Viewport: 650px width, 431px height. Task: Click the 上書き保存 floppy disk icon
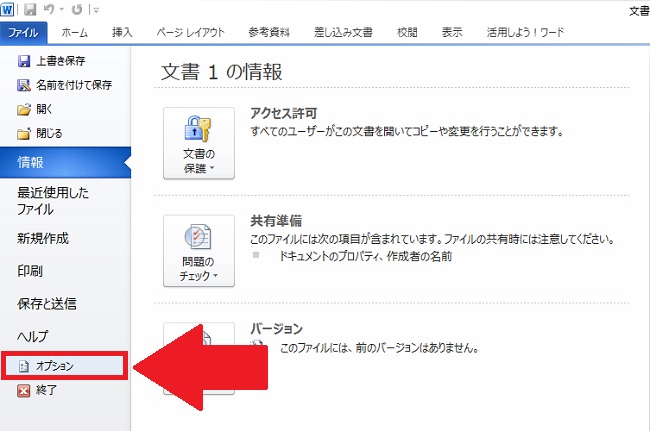coord(24,61)
